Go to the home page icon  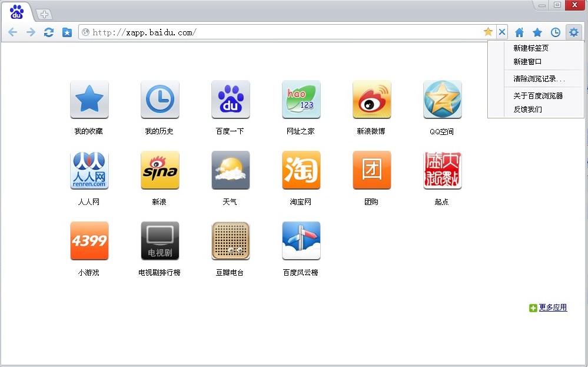pos(519,32)
